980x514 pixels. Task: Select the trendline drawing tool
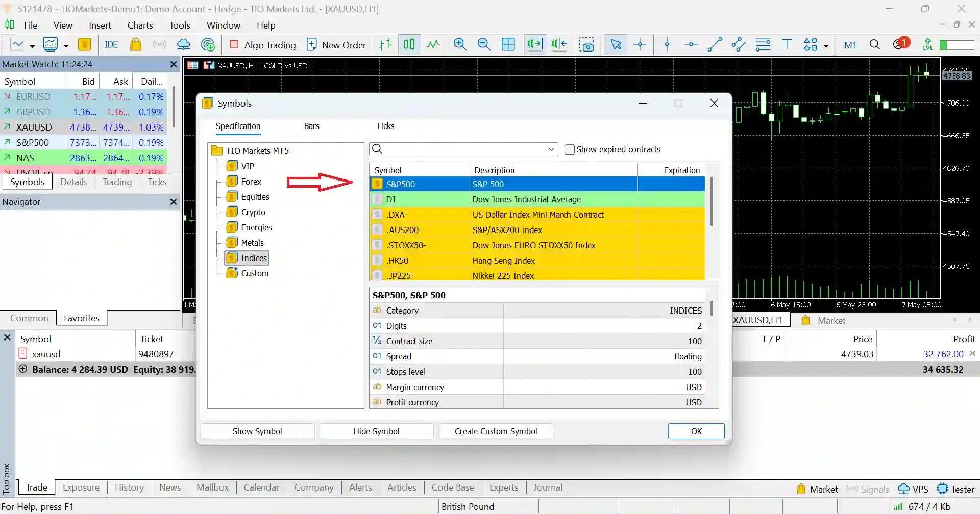point(715,45)
